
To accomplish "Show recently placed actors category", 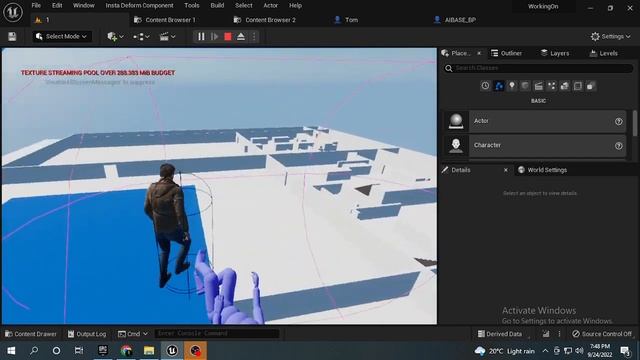I will point(485,86).
